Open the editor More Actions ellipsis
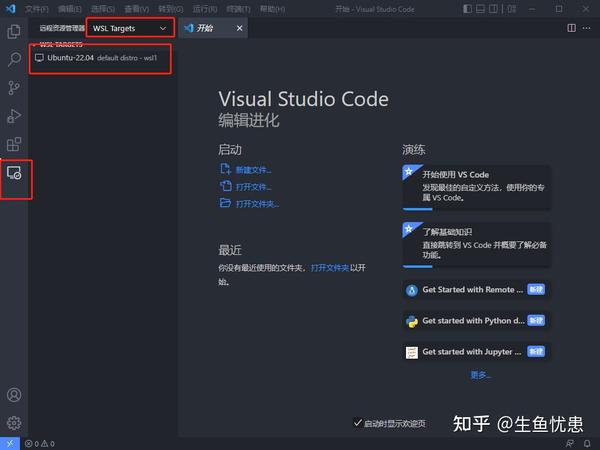Image resolution: width=600 pixels, height=450 pixels. click(x=586, y=28)
